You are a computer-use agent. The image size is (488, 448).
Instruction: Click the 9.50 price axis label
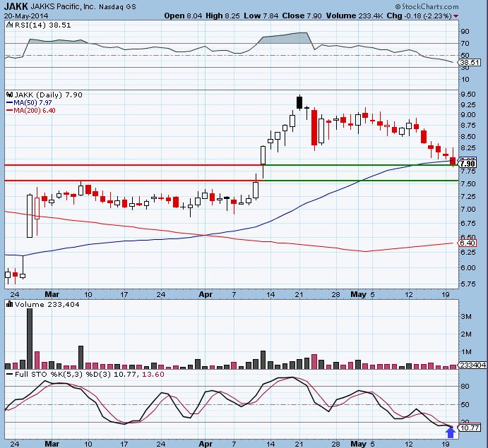click(468, 95)
